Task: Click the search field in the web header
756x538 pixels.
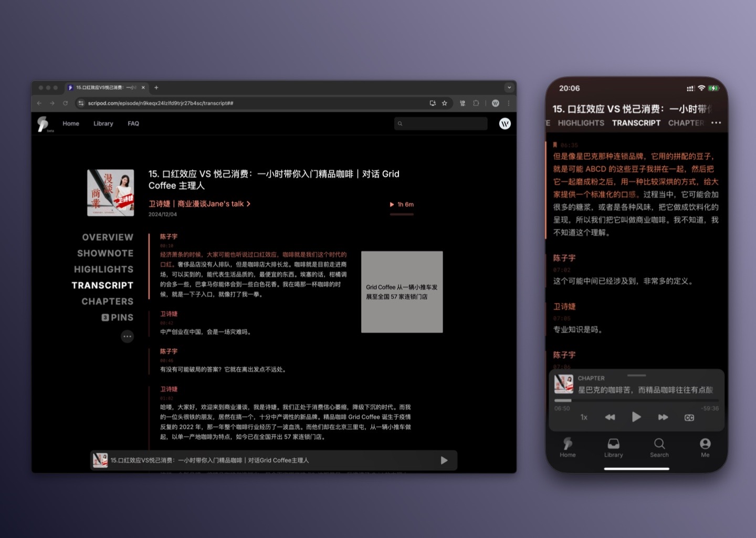Action: point(440,123)
